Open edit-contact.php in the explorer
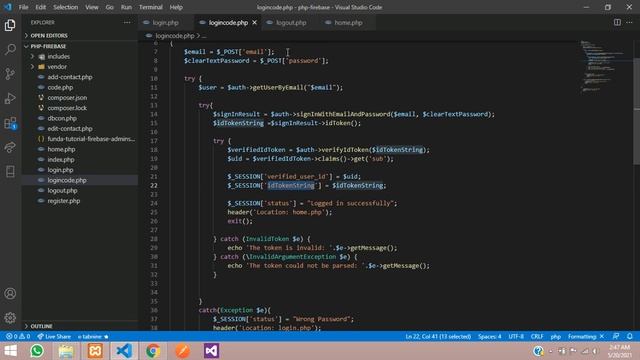640x360 pixels. [x=80, y=129]
